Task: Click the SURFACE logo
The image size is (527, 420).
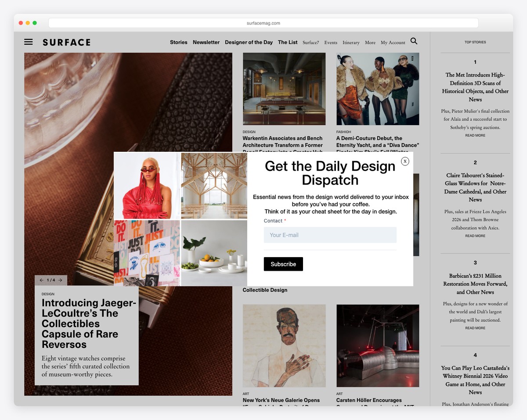Action: pos(66,42)
